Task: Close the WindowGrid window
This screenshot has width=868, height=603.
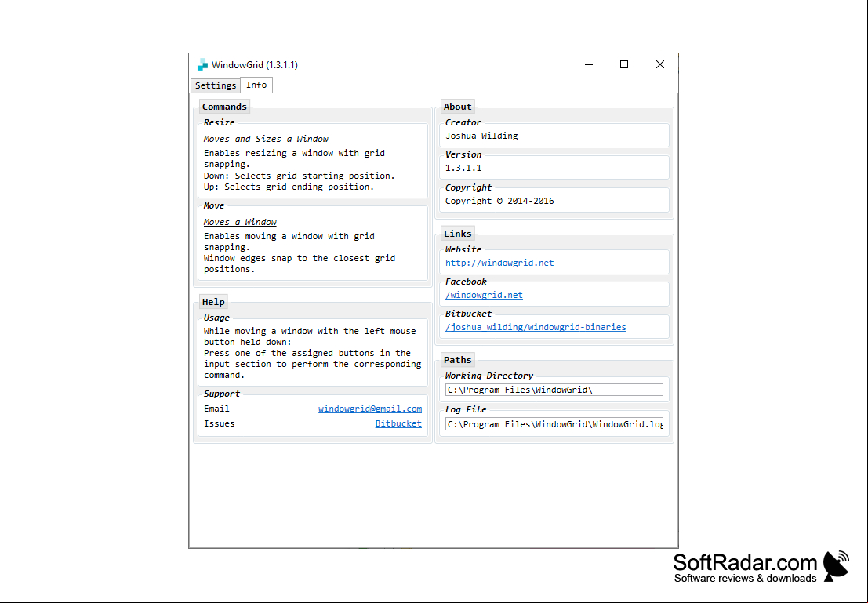Action: click(660, 65)
